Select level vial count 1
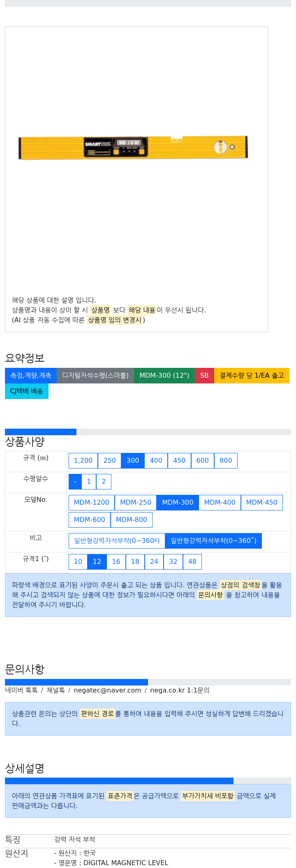Screen dimensions: 296x868 [89, 482]
